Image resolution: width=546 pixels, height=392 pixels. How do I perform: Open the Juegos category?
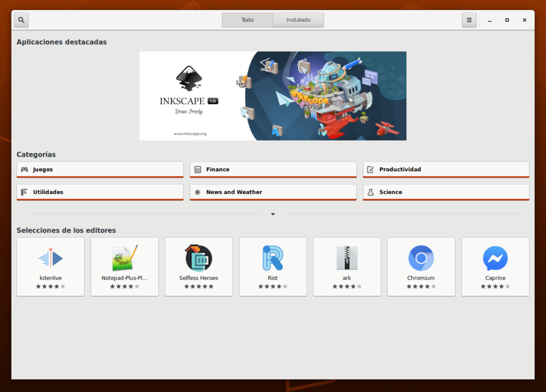(100, 170)
